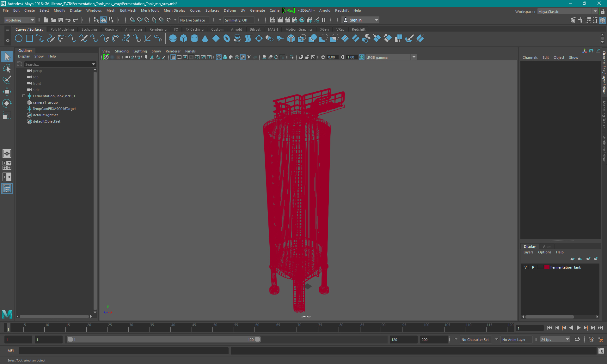
Task: Switch to the Anim tab in Layer Editor
Action: [547, 246]
